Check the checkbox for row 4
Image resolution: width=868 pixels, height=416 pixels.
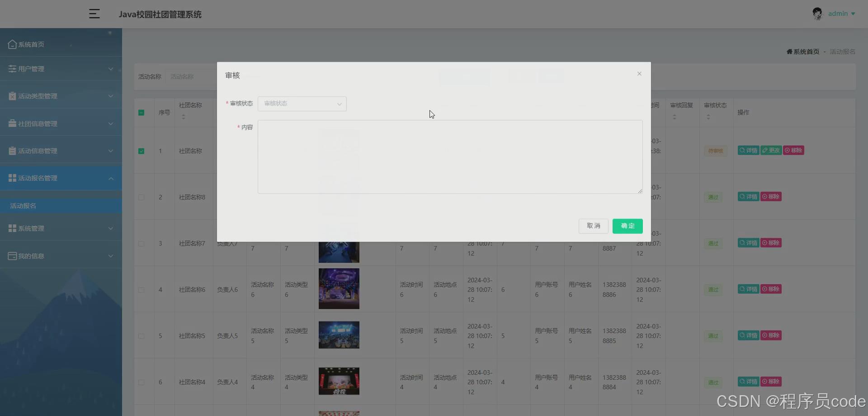pos(142,290)
